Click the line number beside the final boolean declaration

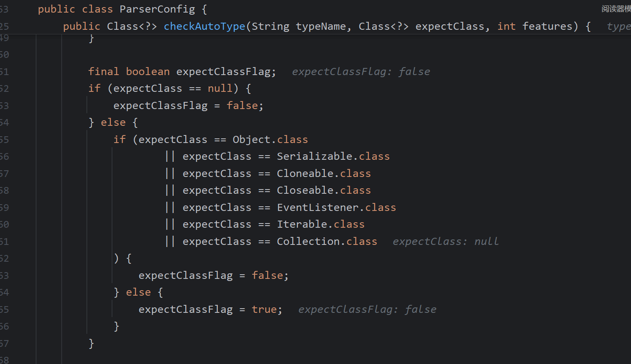click(4, 72)
